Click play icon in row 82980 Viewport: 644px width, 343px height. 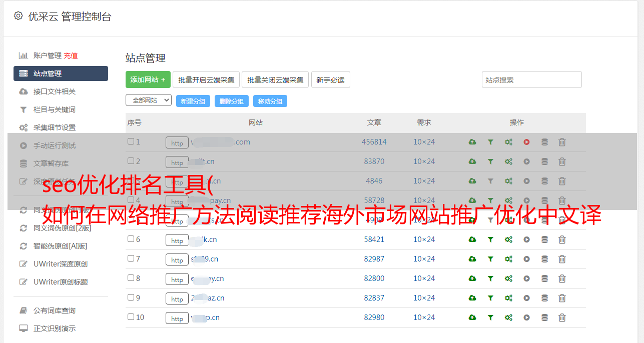[526, 317]
